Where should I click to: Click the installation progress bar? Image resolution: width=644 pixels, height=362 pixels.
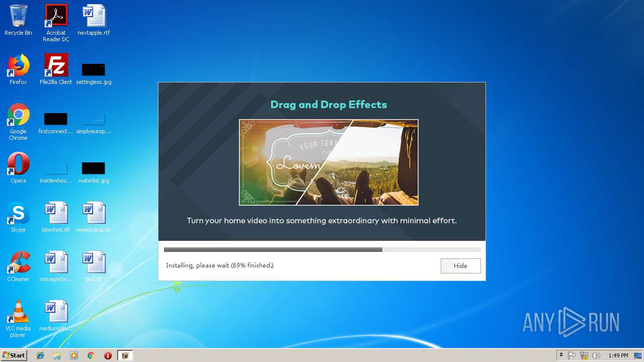pos(322,249)
